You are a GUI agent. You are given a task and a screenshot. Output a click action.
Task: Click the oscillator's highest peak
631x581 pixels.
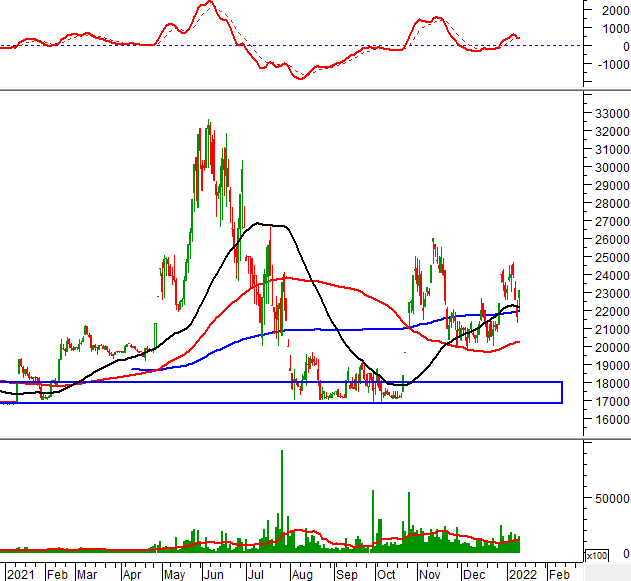pyautogui.click(x=207, y=3)
